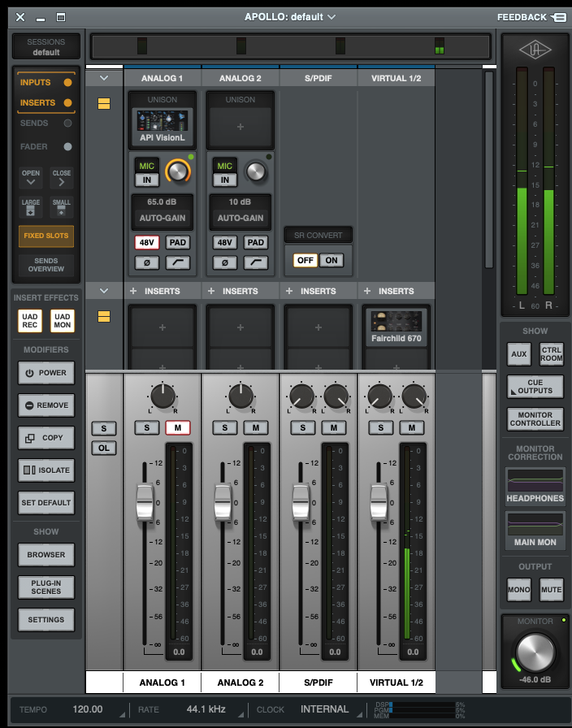Toggle the MONO output button

[518, 590]
